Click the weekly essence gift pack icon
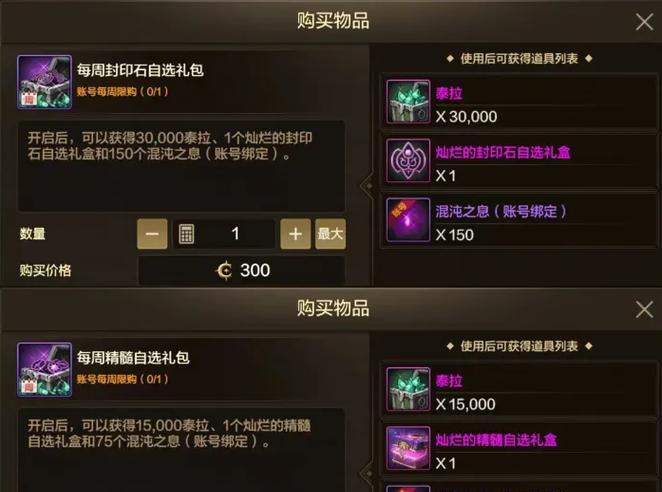Viewport: 662px width, 492px height. pyautogui.click(x=44, y=370)
